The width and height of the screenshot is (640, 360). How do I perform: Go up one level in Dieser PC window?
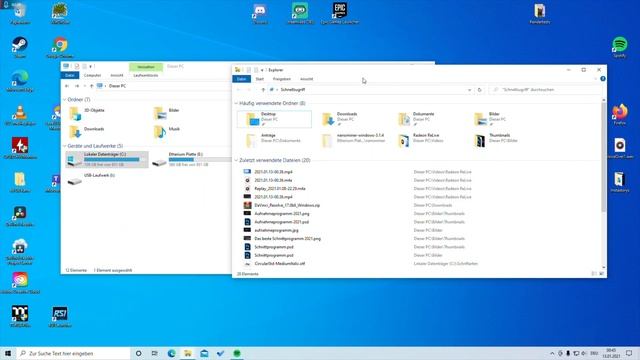91,86
